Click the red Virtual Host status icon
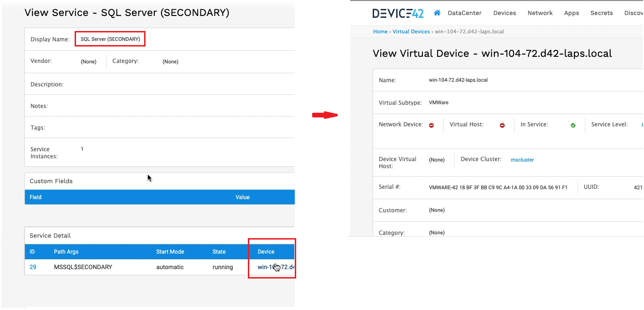Image resolution: width=644 pixels, height=310 pixels. [x=502, y=125]
